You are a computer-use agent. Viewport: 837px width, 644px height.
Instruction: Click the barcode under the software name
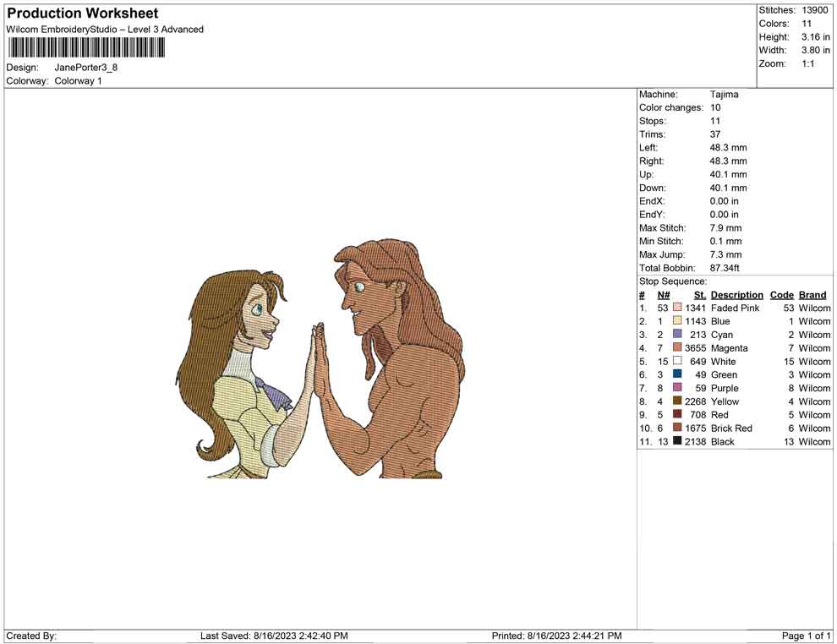86,48
